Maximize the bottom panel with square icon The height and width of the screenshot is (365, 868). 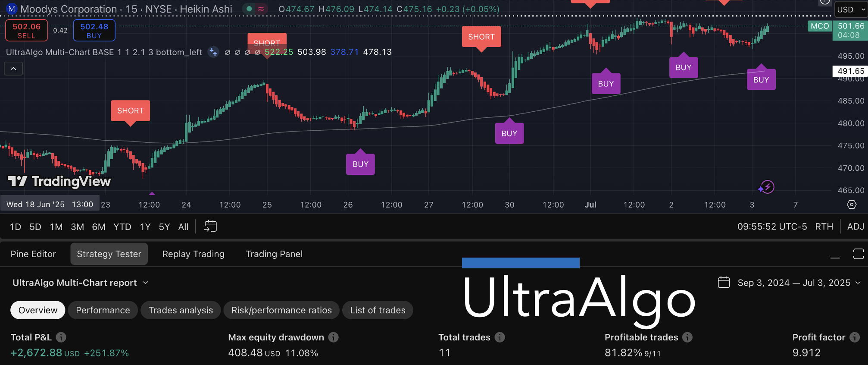[858, 254]
